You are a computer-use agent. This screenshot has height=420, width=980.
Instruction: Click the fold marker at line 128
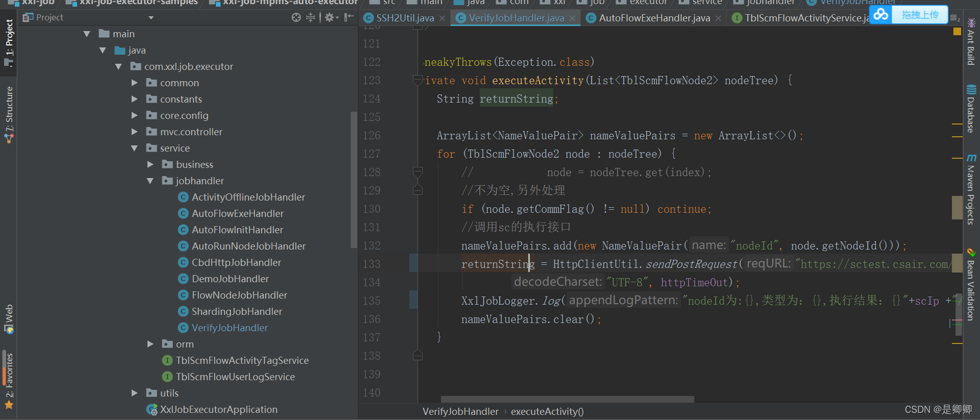click(418, 172)
